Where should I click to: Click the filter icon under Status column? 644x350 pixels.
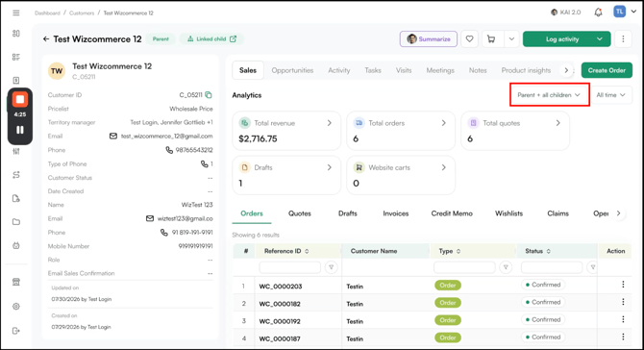592,267
